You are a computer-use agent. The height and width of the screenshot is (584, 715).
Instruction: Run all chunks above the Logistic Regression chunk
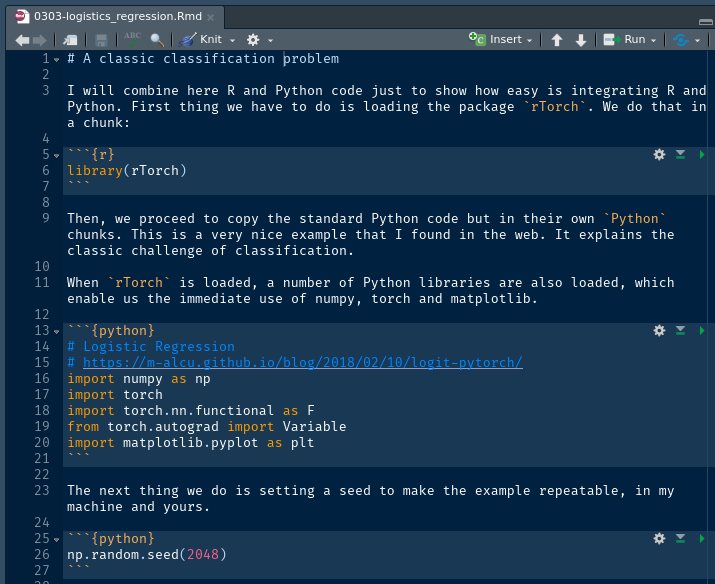pyautogui.click(x=680, y=331)
